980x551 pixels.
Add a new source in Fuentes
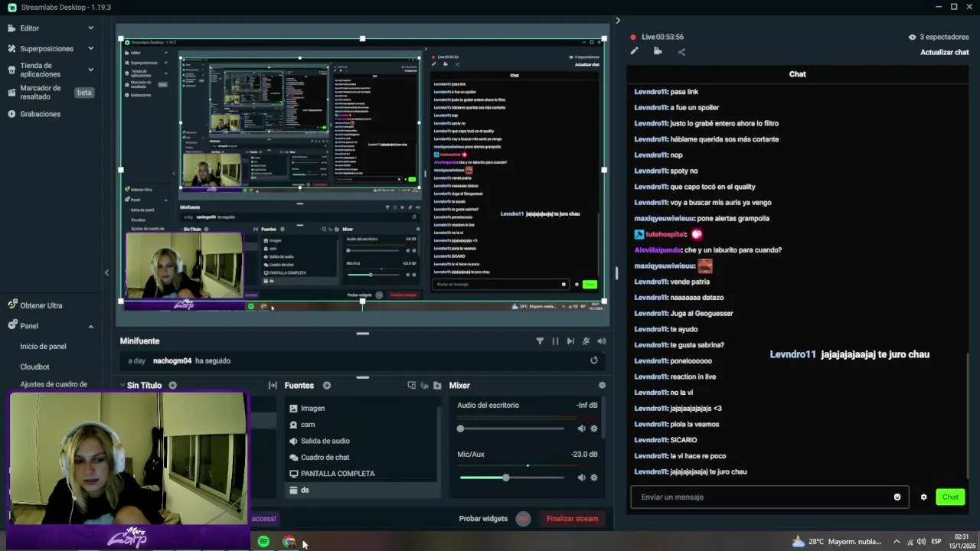pos(327,386)
